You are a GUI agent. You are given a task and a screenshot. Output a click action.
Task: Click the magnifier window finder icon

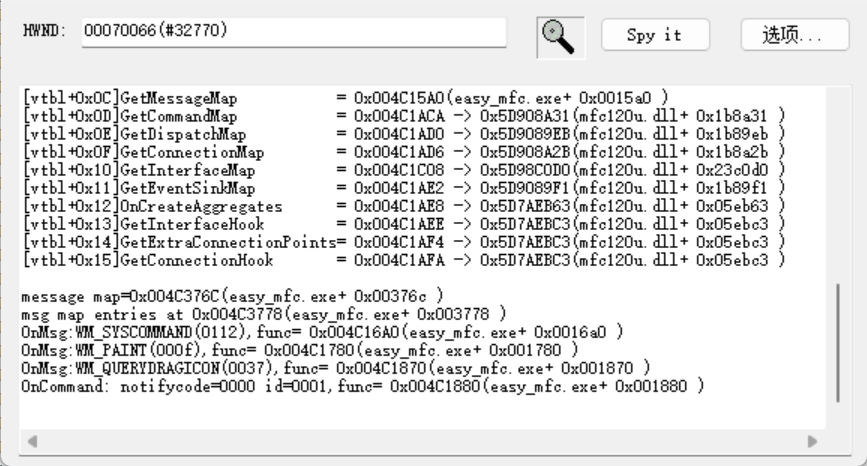pyautogui.click(x=560, y=37)
